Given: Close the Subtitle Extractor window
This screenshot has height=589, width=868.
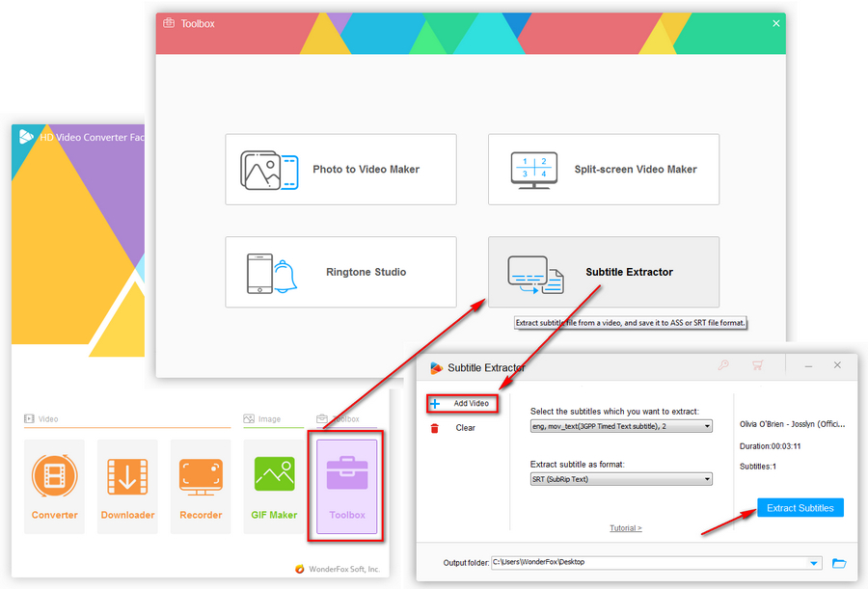Looking at the screenshot, I should coord(837,364).
